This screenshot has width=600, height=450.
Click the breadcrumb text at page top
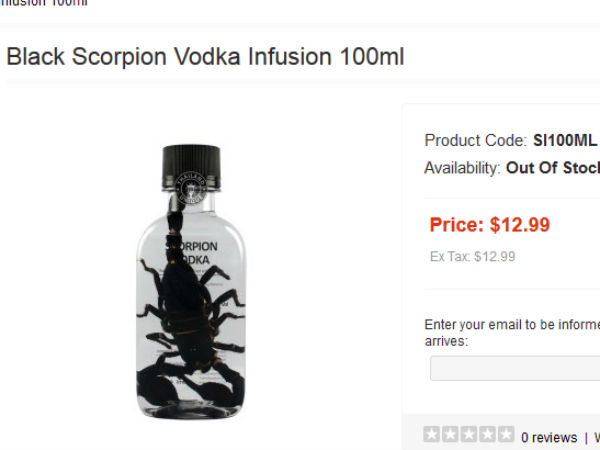45,3
